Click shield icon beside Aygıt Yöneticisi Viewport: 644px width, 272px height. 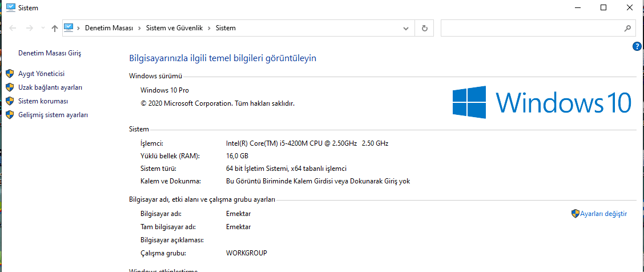[x=10, y=74]
